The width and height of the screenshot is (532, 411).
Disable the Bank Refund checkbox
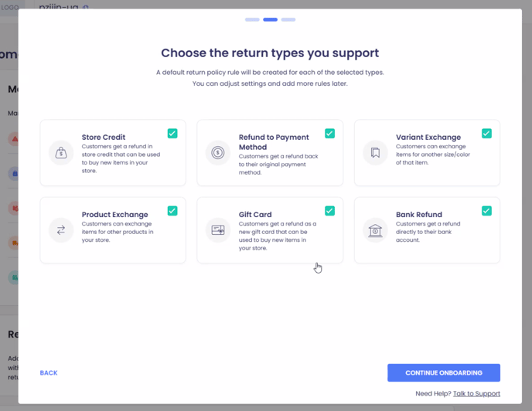coord(486,211)
